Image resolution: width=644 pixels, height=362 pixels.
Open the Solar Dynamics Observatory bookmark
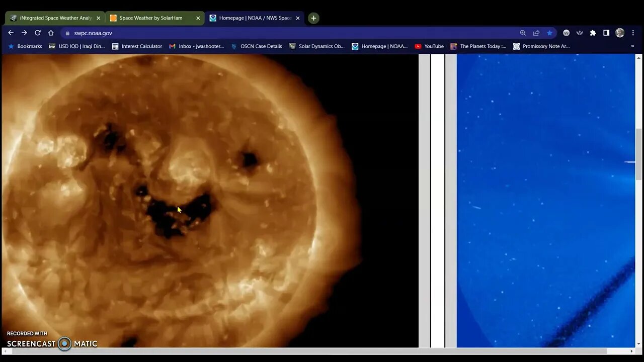pos(317,46)
